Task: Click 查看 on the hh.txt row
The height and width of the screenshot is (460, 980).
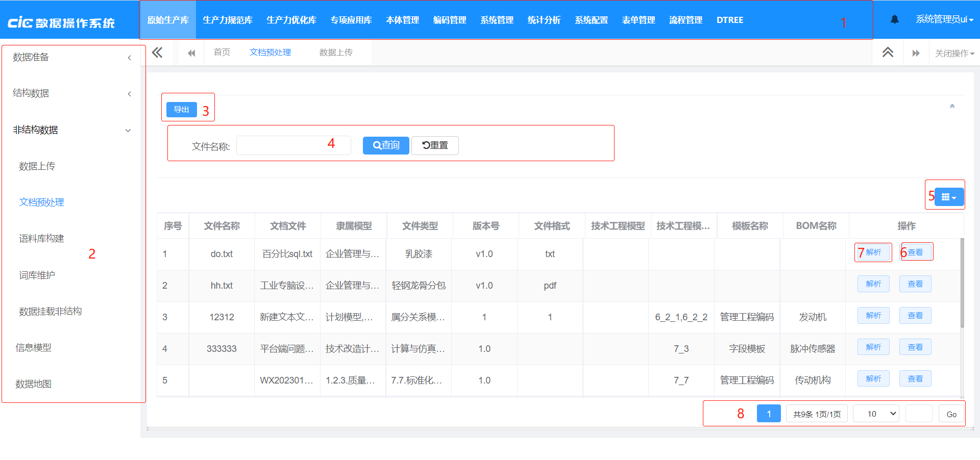Action: click(x=915, y=284)
